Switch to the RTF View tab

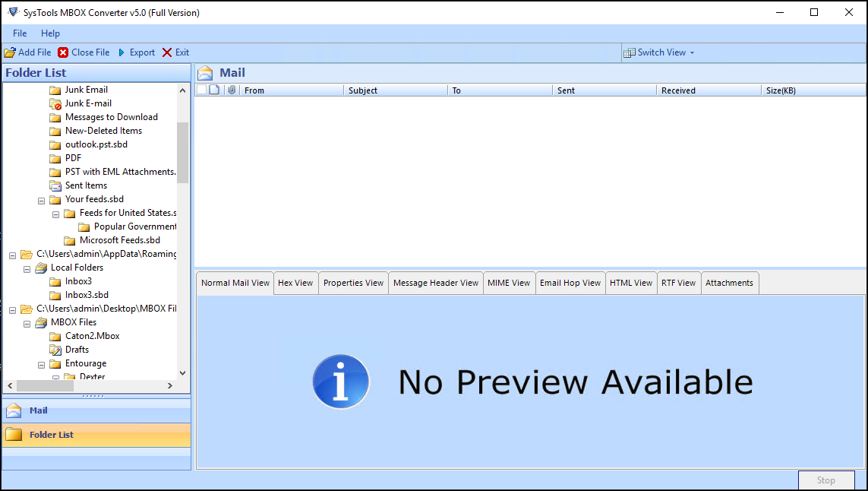[x=679, y=284]
